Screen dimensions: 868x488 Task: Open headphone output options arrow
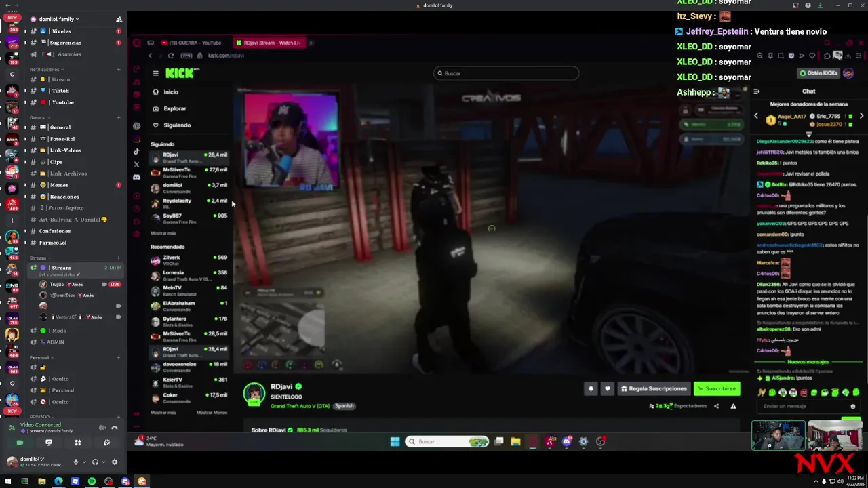pyautogui.click(x=103, y=462)
